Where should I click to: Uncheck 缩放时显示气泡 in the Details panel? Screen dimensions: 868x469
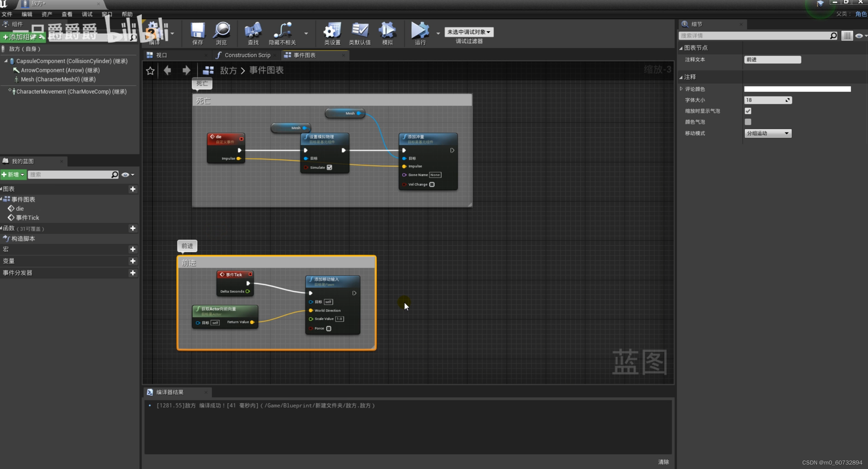tap(748, 111)
